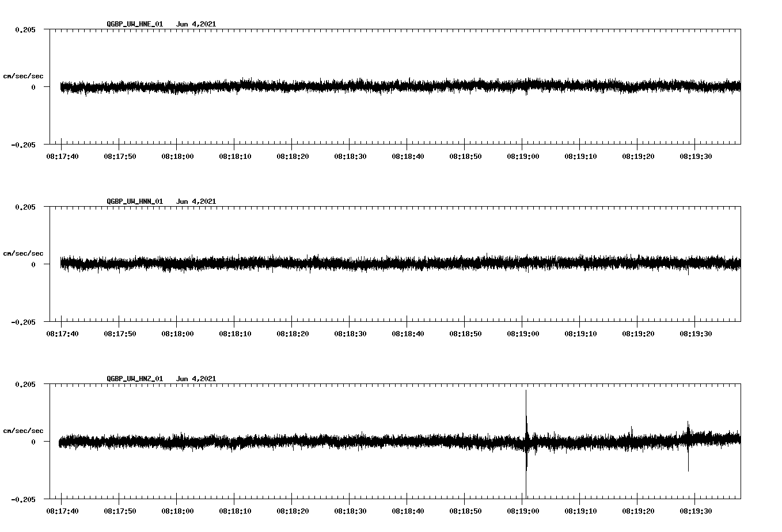Click the 08:19:00 time label under HNZ plot
This screenshot has height=532, width=782.
click(523, 511)
